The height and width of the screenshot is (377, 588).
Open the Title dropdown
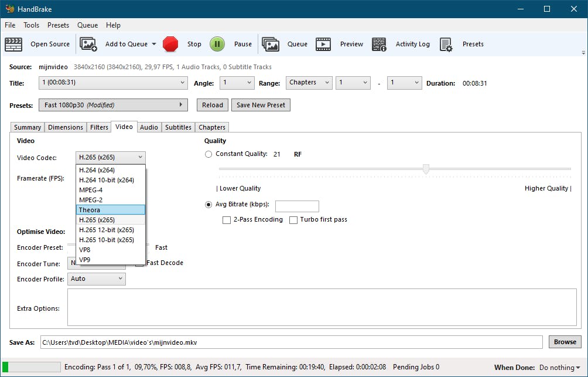pos(113,83)
